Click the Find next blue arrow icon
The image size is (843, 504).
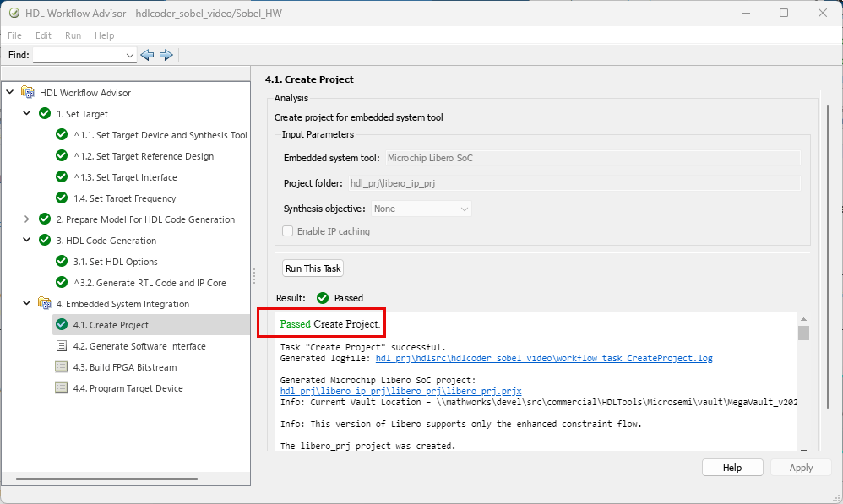point(166,55)
